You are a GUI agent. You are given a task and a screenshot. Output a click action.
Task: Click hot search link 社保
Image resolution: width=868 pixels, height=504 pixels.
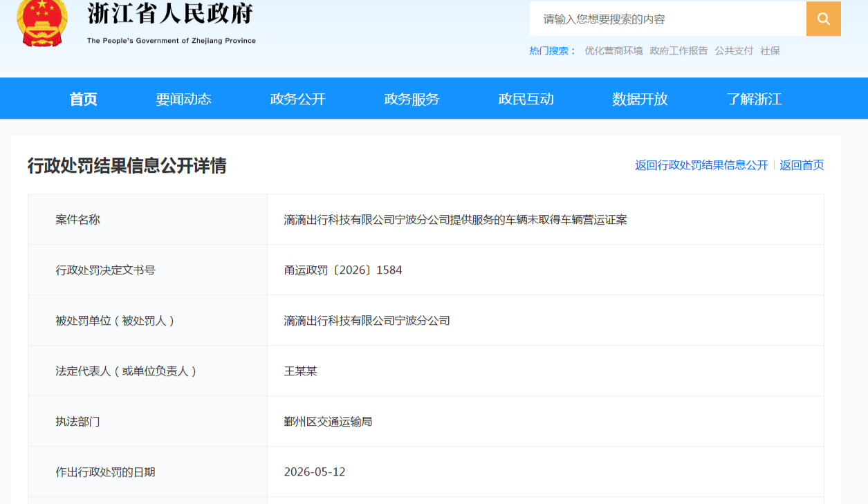coord(770,50)
